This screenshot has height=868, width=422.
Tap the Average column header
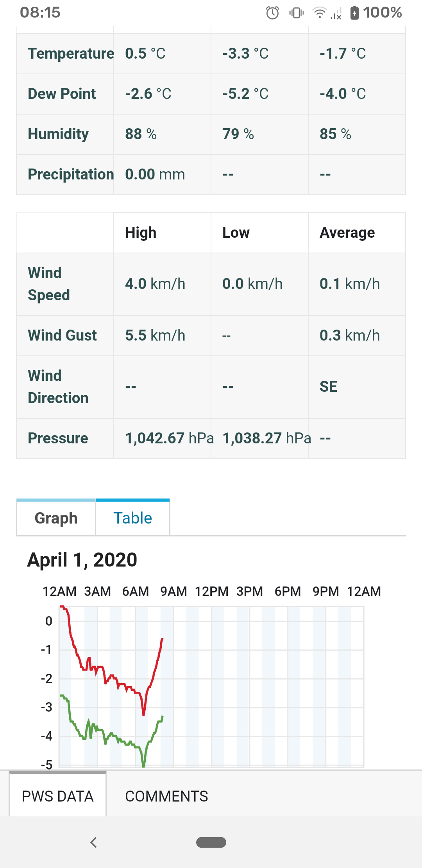(347, 233)
